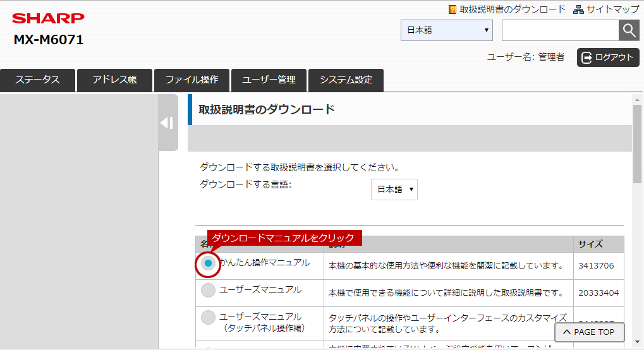The width and height of the screenshot is (644, 350).
Task: Click ユーザー名: 管理者 text
Action: [x=526, y=57]
